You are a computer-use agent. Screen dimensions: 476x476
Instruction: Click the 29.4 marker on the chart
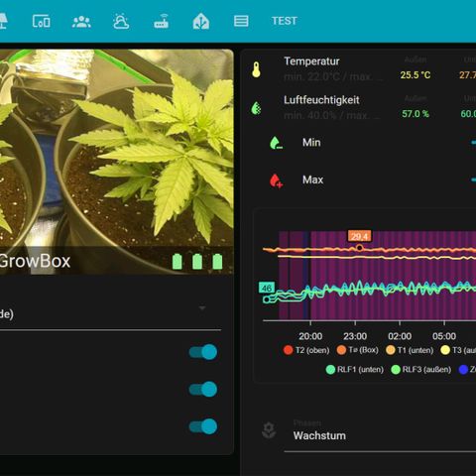(x=359, y=237)
